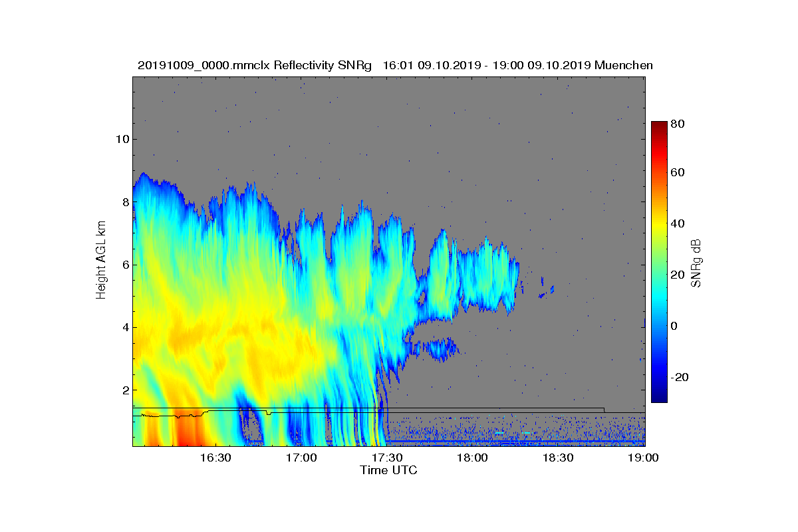Click the height tick label 6
798x532 pixels.
pos(125,265)
